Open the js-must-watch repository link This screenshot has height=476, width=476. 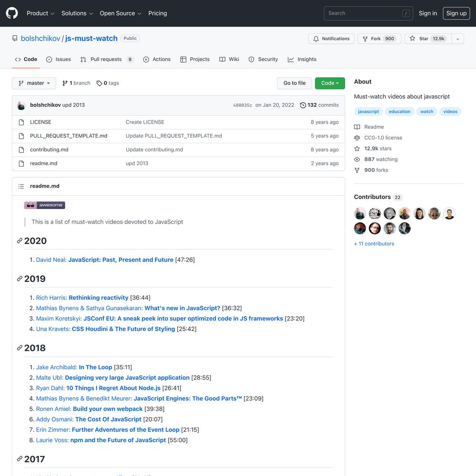point(91,39)
